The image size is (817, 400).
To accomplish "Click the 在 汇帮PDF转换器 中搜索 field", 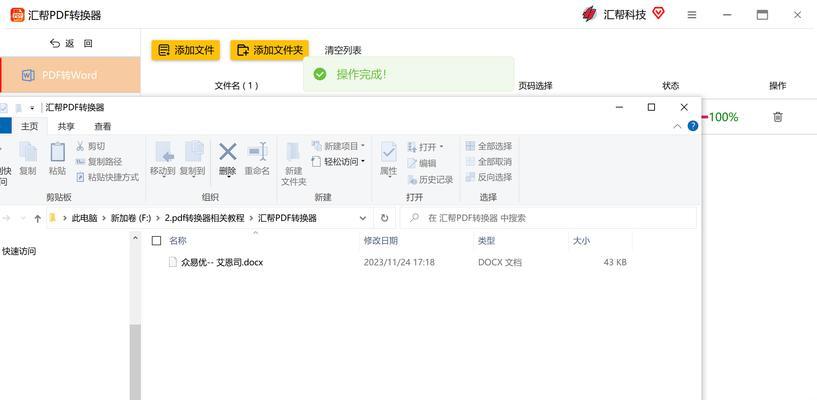I will [548, 218].
